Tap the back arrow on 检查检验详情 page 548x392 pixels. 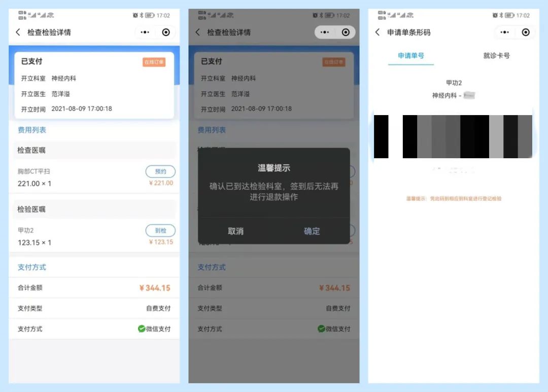point(17,32)
